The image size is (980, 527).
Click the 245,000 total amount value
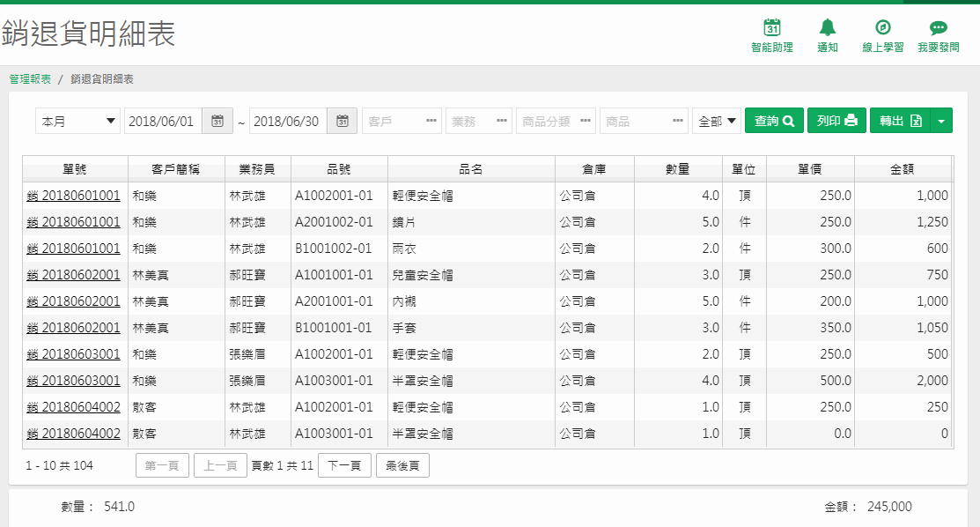click(889, 507)
